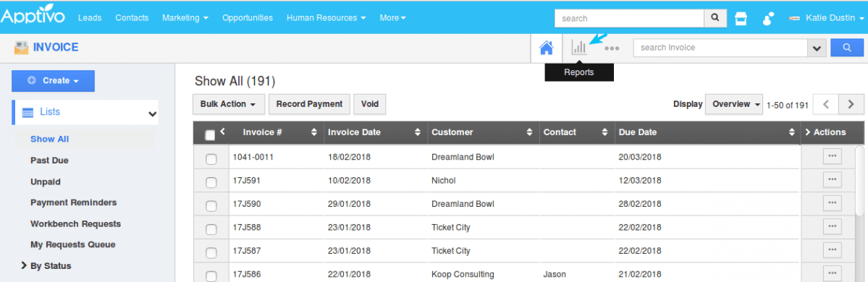868x282 pixels.
Task: Check the box for invoice 17J590
Action: [x=211, y=205]
